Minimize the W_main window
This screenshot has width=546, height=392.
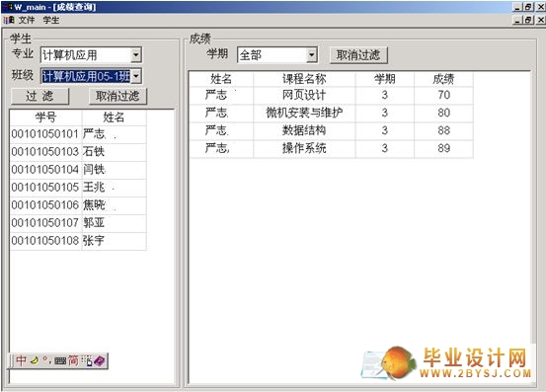point(517,7)
